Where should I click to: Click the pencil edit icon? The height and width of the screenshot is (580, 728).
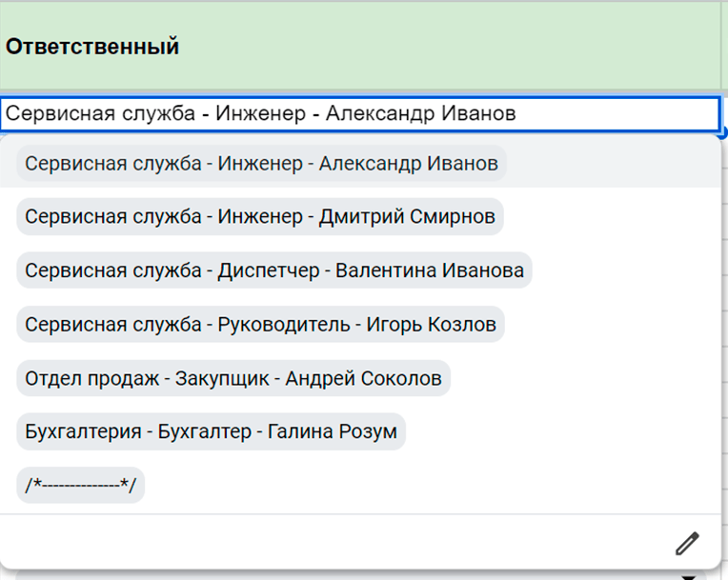tap(687, 543)
